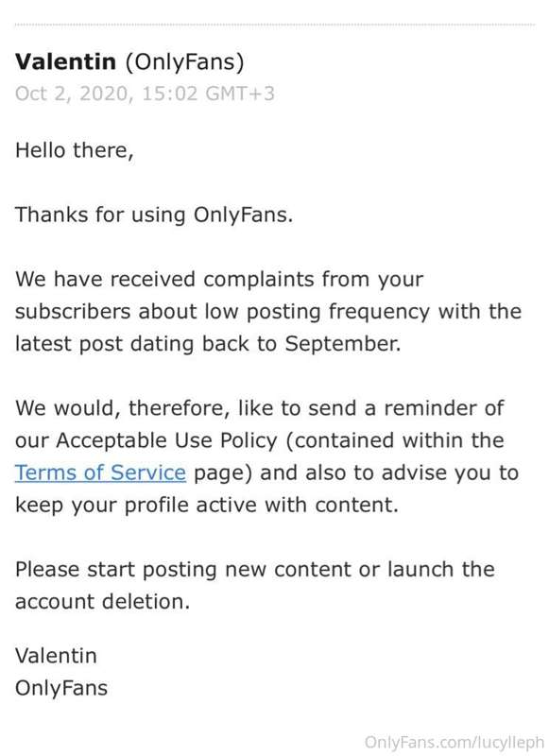The height and width of the screenshot is (756, 549).
Task: Click the OnlyFans signature line below Valentin
Action: click(x=61, y=689)
